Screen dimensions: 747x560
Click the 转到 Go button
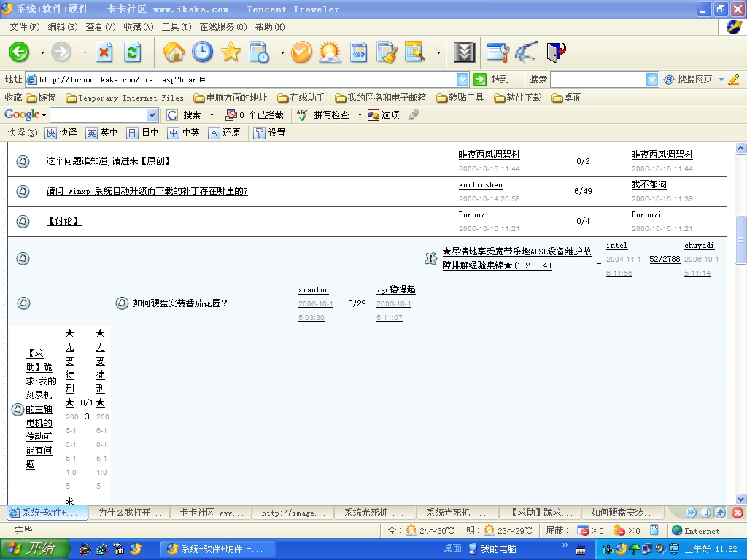coord(492,79)
